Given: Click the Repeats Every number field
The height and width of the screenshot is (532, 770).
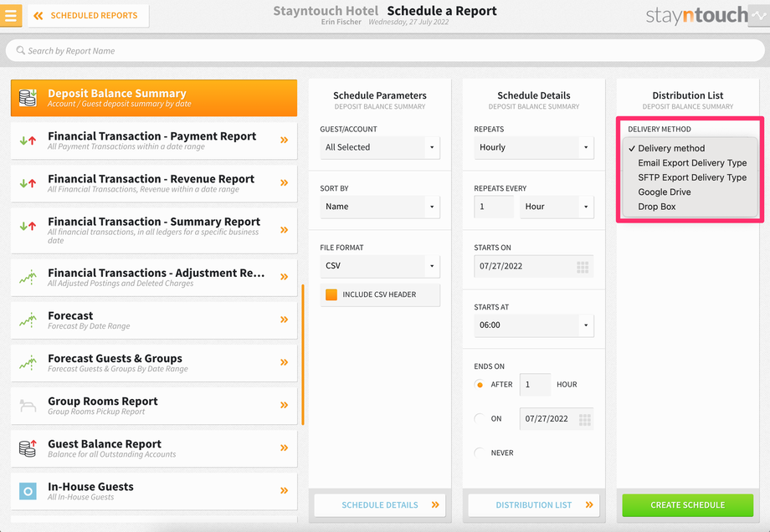Looking at the screenshot, I should coord(494,207).
